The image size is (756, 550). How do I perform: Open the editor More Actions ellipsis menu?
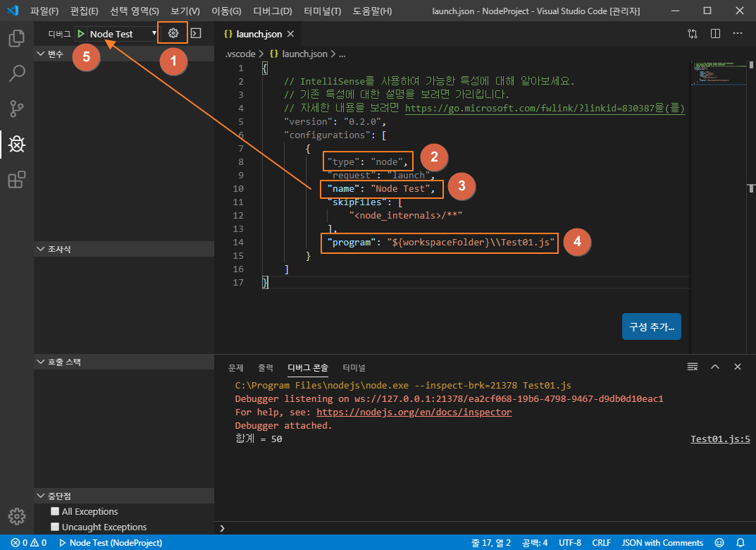pyautogui.click(x=738, y=33)
